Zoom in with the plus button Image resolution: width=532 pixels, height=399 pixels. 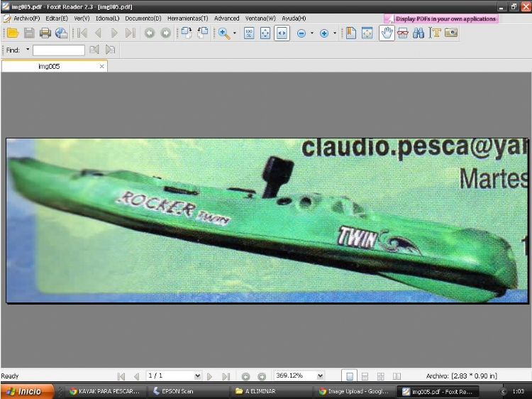324,33
